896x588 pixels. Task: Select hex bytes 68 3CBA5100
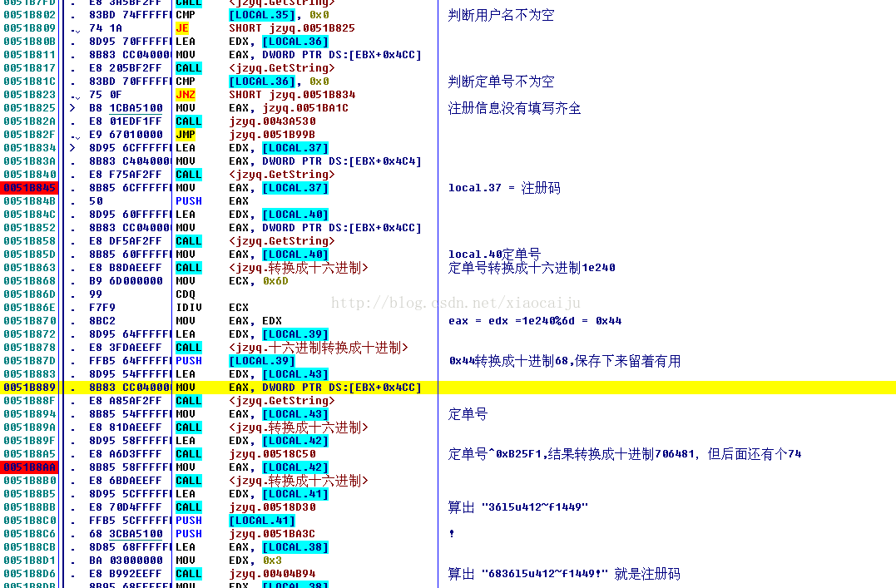126,534
